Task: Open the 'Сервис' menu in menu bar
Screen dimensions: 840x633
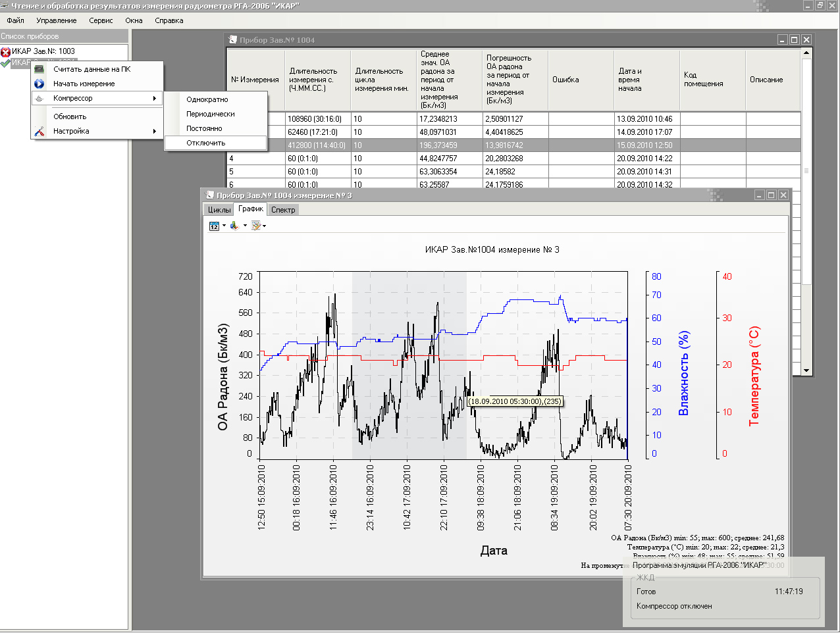Action: [101, 20]
